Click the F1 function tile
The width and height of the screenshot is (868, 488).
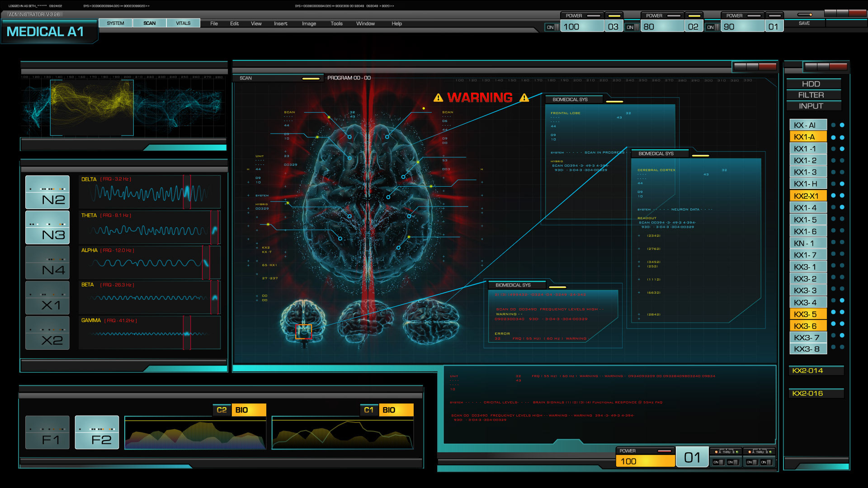click(x=47, y=432)
